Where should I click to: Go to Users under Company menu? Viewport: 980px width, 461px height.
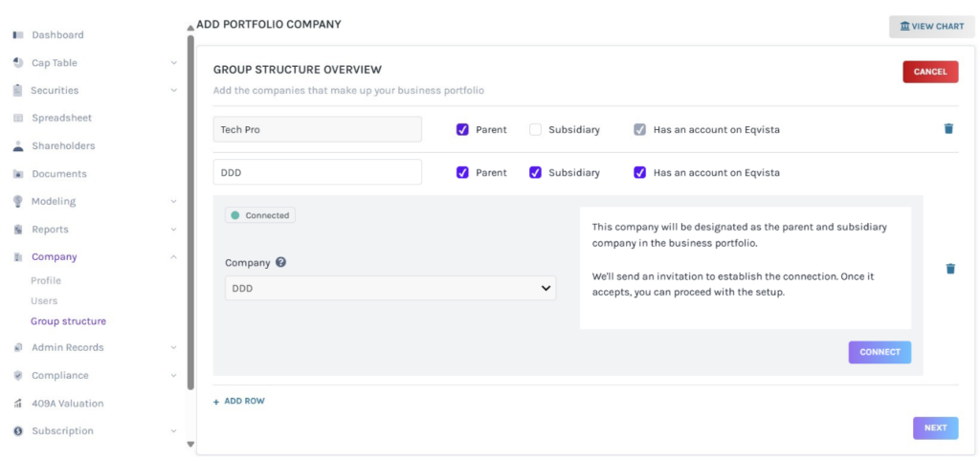click(44, 301)
